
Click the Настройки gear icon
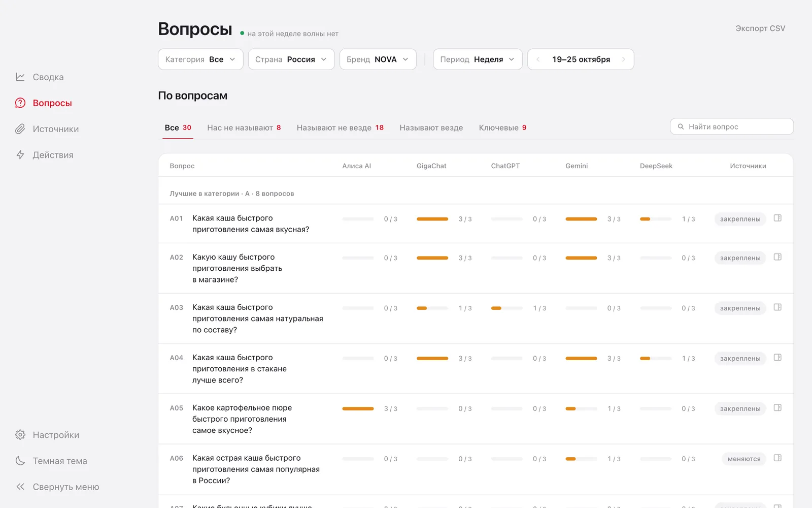pos(20,435)
